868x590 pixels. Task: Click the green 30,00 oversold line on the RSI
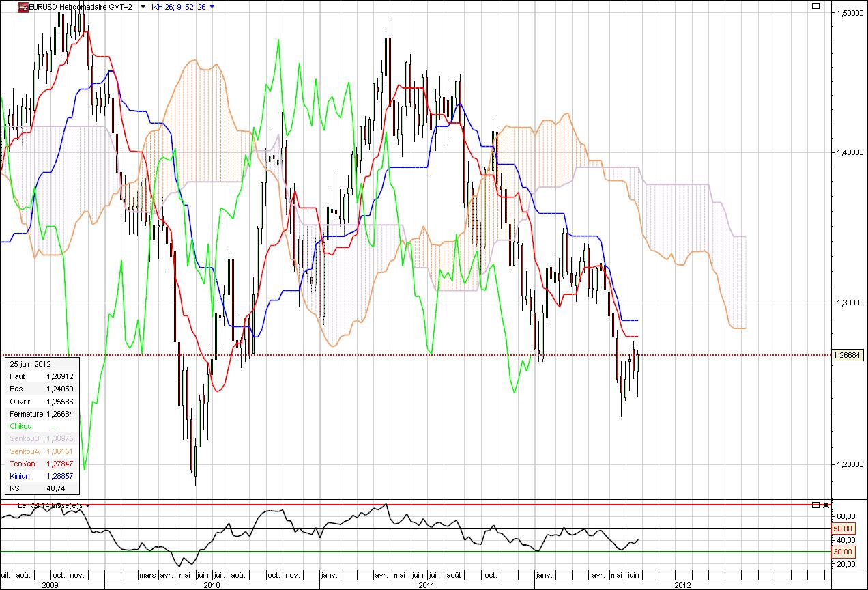click(x=409, y=550)
